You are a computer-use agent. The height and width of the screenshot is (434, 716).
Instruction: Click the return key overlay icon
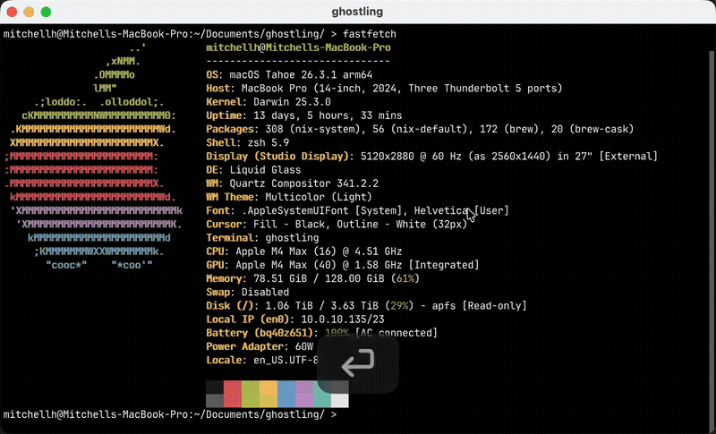(x=357, y=363)
